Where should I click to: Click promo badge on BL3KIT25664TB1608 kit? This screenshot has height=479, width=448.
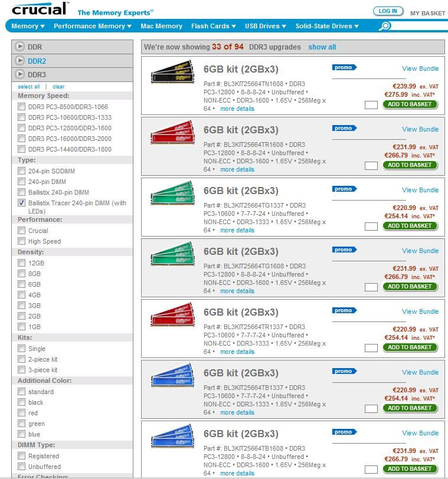click(344, 432)
